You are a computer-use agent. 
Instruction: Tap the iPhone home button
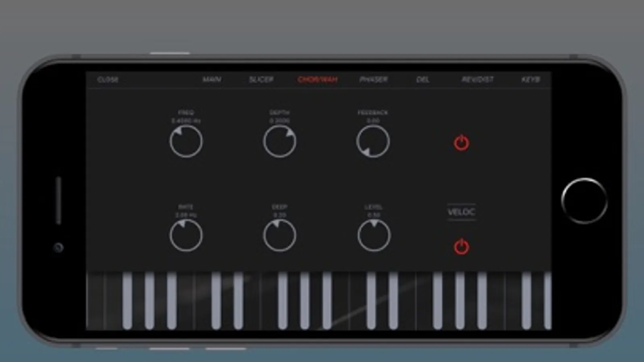(584, 201)
